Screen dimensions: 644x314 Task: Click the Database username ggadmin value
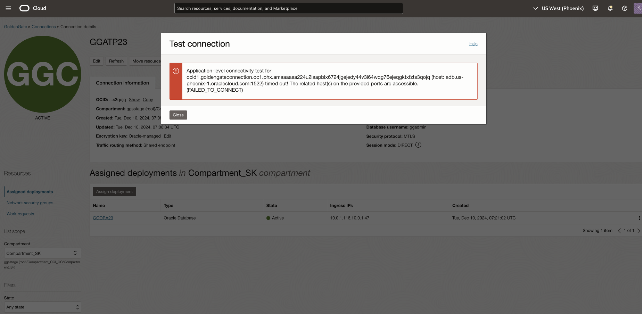click(418, 127)
